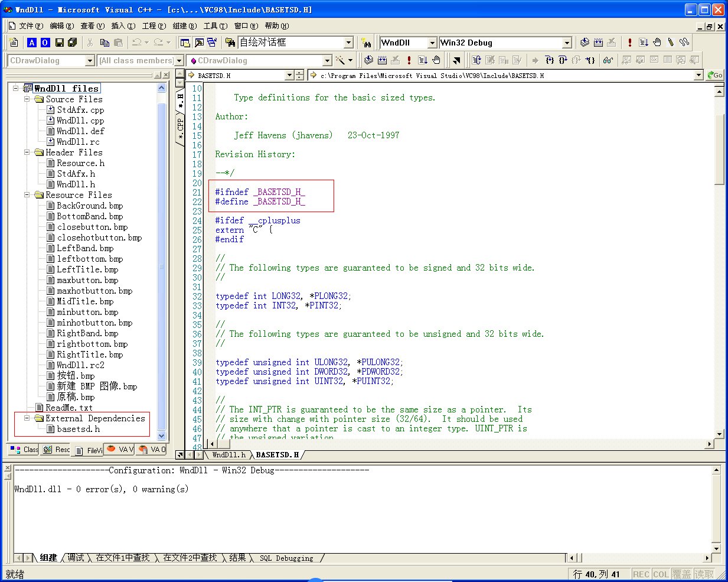Viewport: 728px width, 582px height.
Task: Cut selection with the scissors icon
Action: (x=90, y=43)
